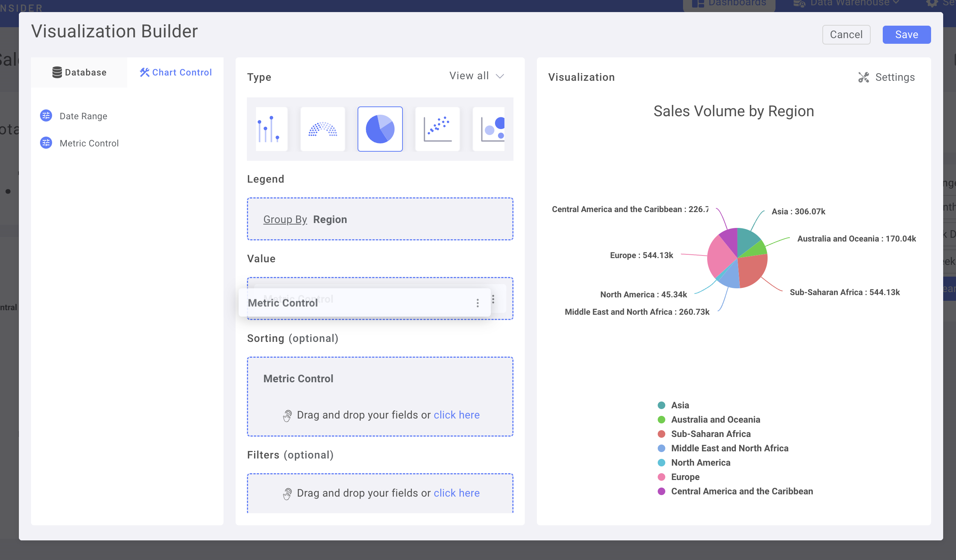This screenshot has height=560, width=956.
Task: Click the Database tab icon
Action: pyautogui.click(x=57, y=72)
